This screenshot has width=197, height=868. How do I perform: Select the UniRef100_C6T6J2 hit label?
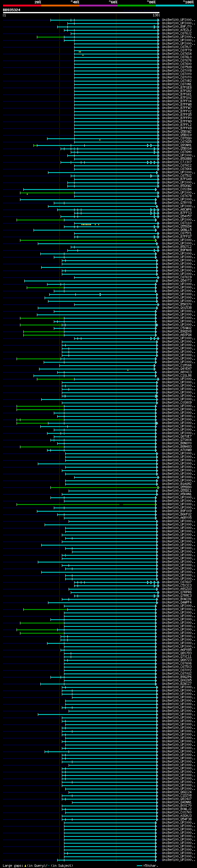(x=177, y=33)
